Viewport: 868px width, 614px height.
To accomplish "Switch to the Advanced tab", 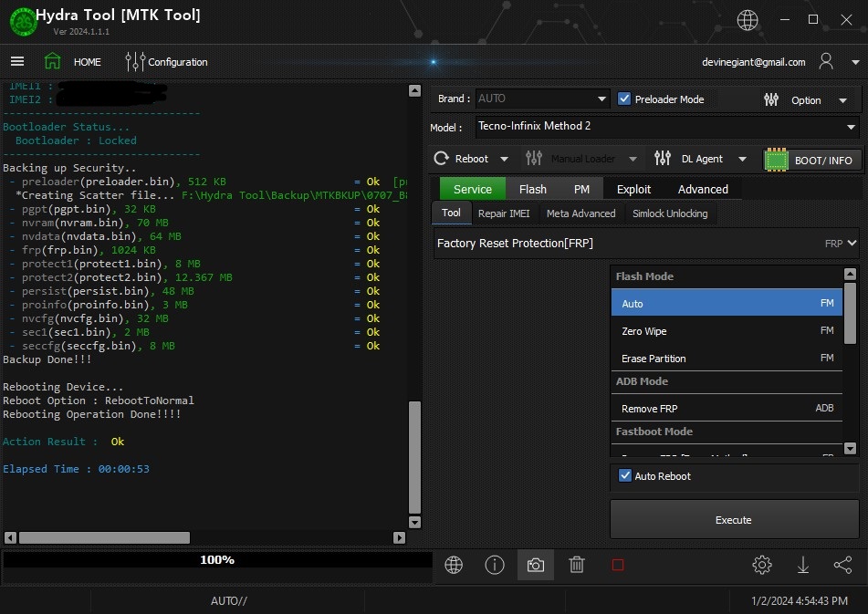I will pyautogui.click(x=703, y=189).
